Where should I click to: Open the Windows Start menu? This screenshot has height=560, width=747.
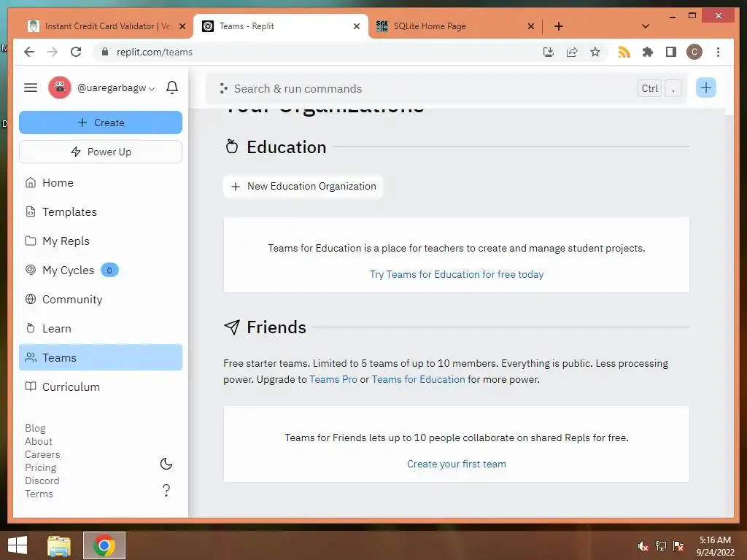point(18,545)
